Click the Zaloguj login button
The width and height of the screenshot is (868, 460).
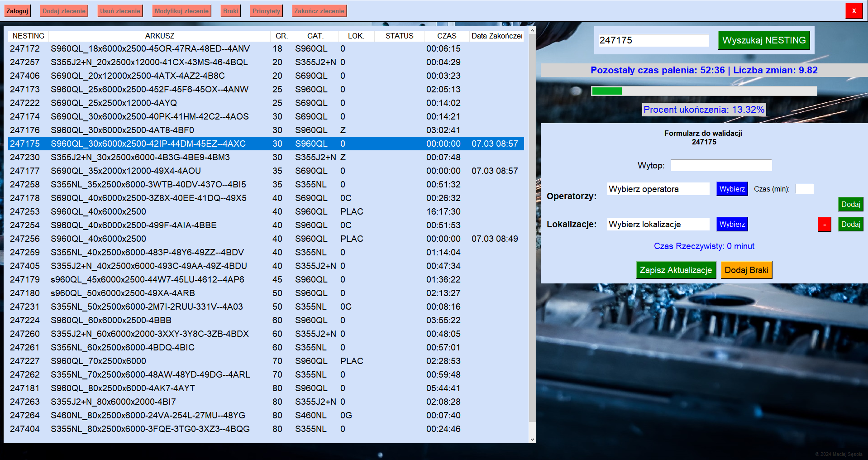click(17, 11)
